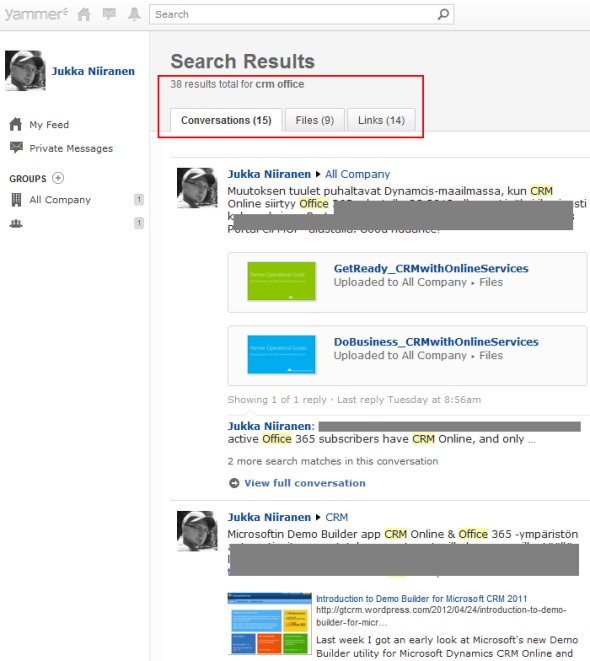
Task: Switch to the Links (14) tab
Action: [381, 120]
